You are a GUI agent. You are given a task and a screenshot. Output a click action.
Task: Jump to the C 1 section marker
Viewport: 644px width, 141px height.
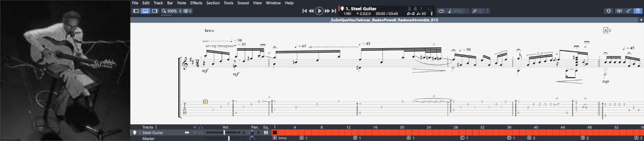tap(464, 138)
